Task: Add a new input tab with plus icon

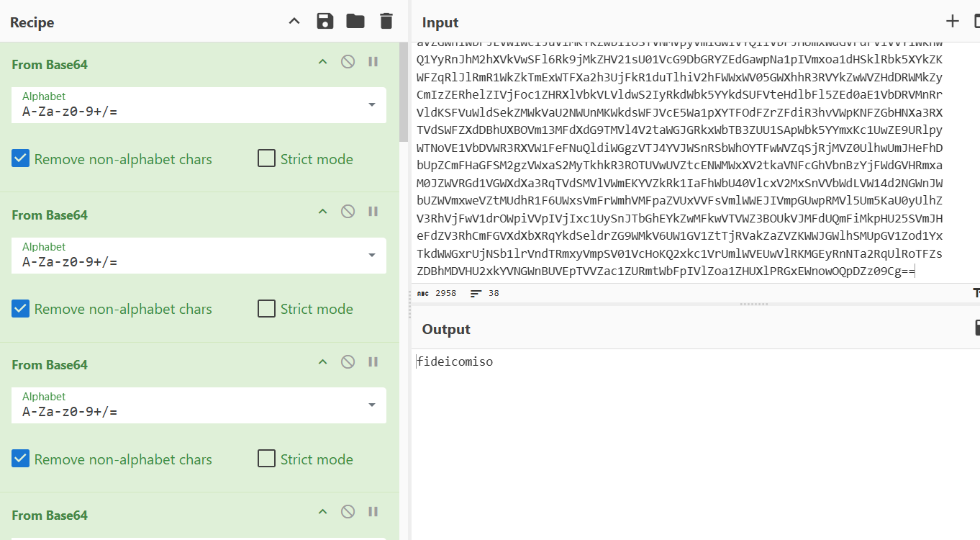Action: pyautogui.click(x=953, y=22)
